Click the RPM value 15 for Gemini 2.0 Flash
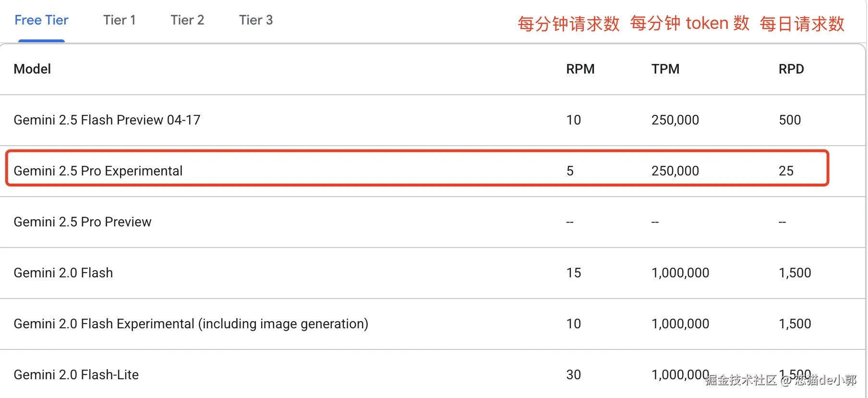This screenshot has height=398, width=868. (x=573, y=273)
